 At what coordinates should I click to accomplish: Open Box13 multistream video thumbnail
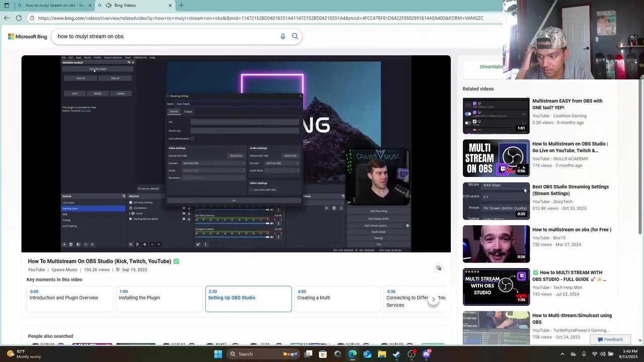(x=496, y=244)
